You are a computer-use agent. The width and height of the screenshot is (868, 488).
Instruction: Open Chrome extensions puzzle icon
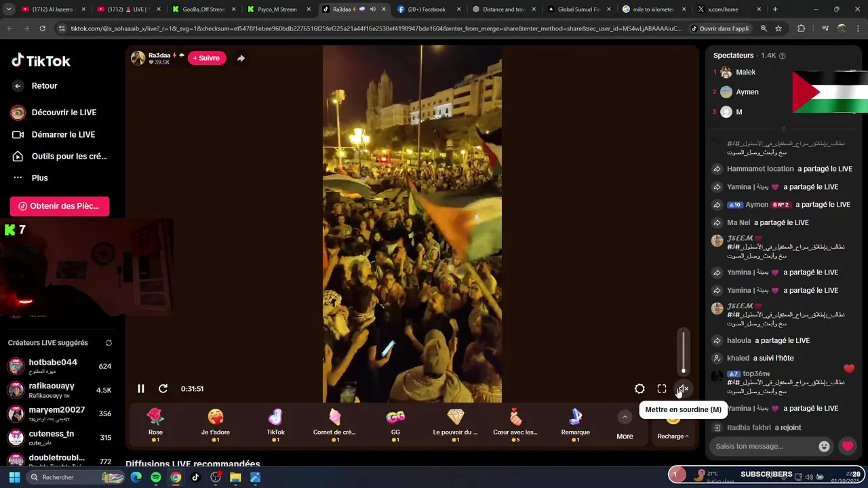(x=802, y=28)
